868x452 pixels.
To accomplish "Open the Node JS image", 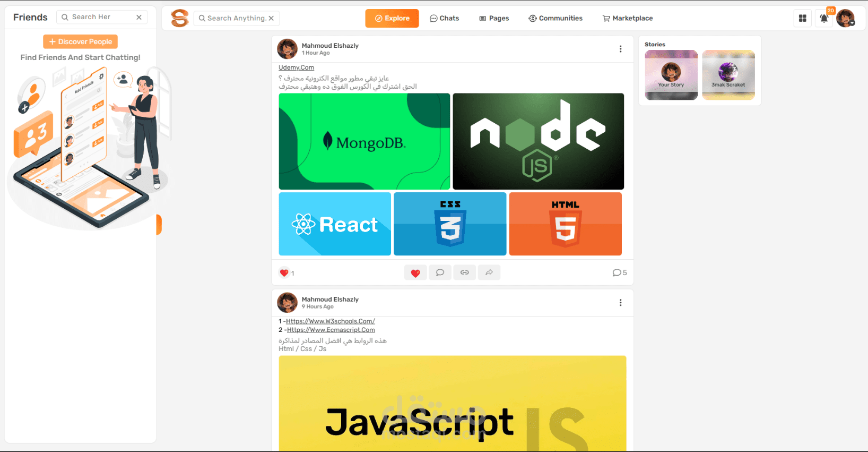I will pyautogui.click(x=539, y=141).
